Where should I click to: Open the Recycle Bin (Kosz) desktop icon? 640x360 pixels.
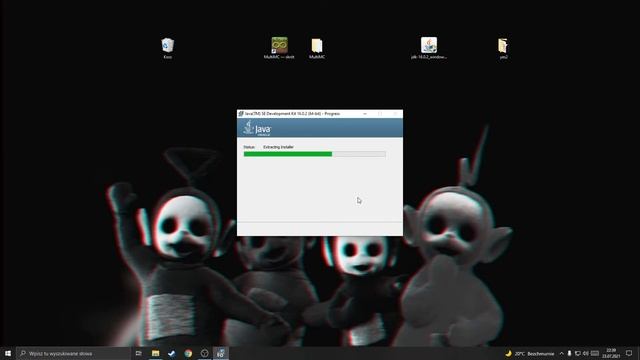pyautogui.click(x=167, y=48)
